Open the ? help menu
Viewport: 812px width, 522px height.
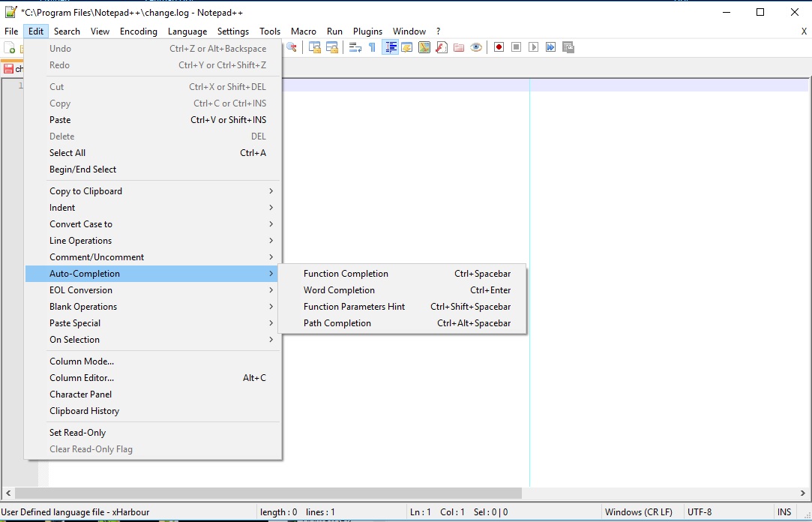(x=438, y=31)
